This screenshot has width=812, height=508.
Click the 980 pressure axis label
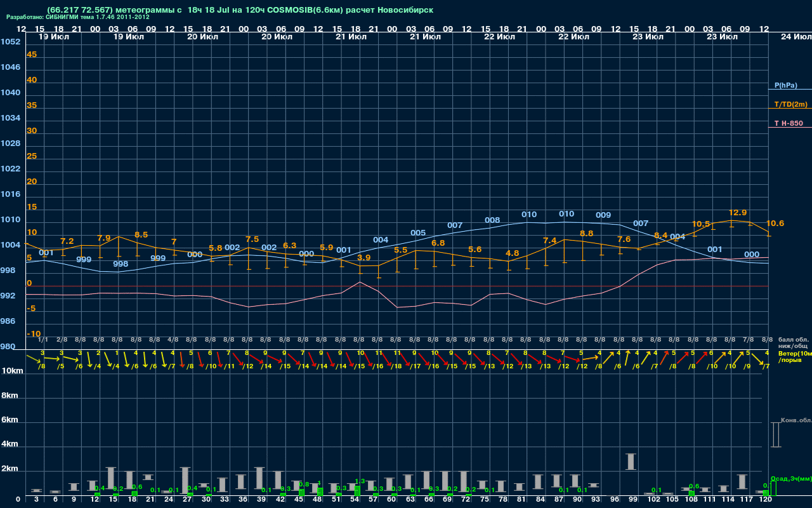[x=8, y=347]
